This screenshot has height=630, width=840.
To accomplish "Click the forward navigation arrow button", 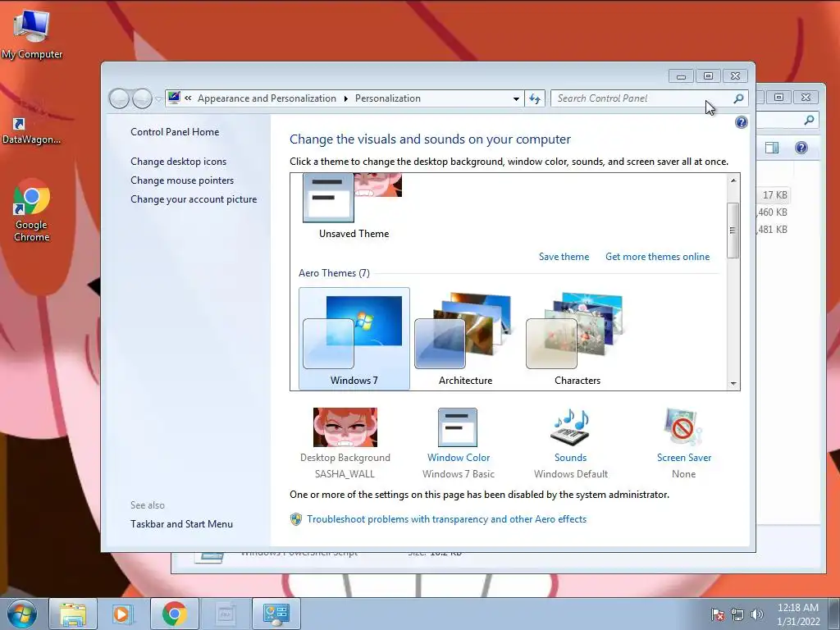I will pyautogui.click(x=141, y=98).
